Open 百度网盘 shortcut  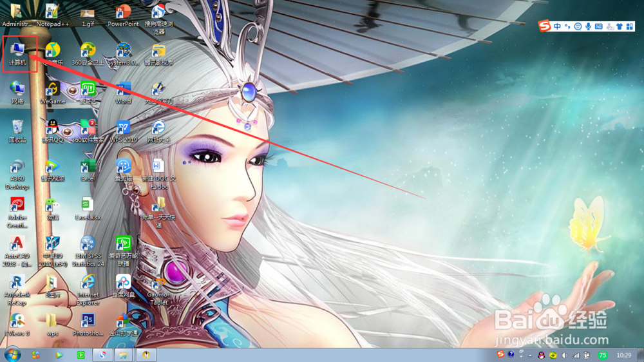click(123, 286)
